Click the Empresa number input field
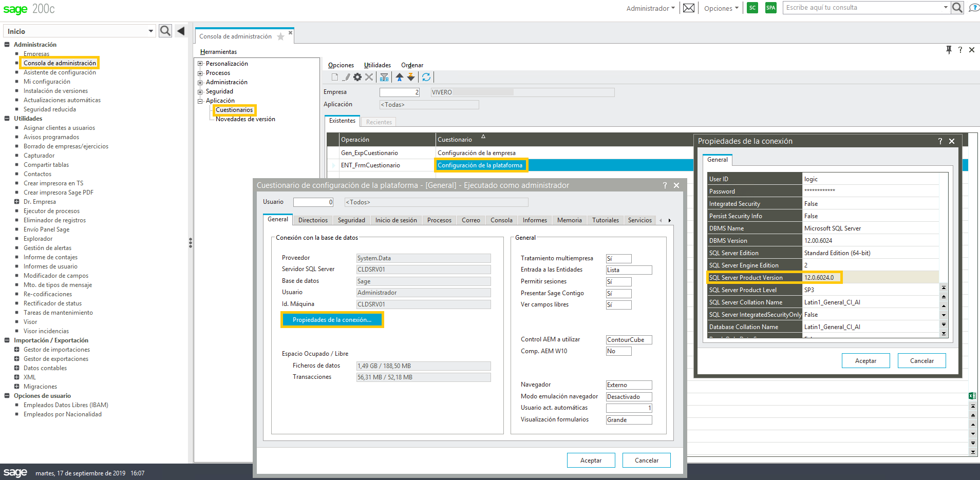 point(400,92)
